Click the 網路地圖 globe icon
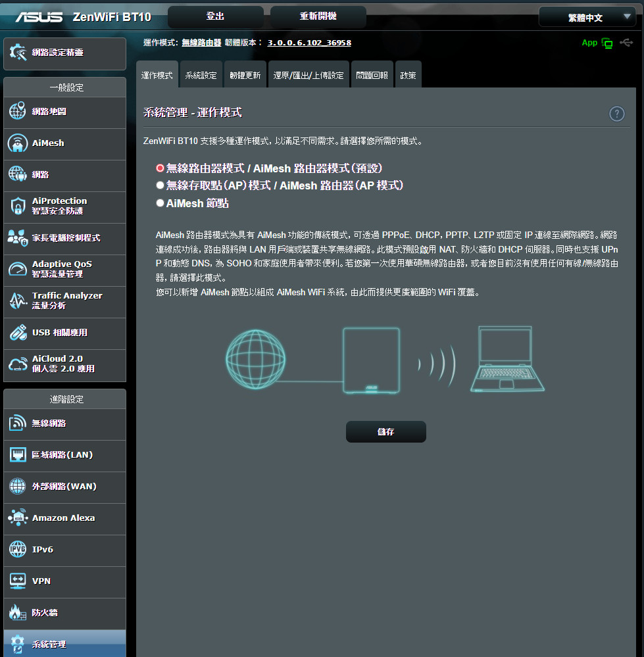Viewport: 644px width, 657px height. click(x=18, y=111)
